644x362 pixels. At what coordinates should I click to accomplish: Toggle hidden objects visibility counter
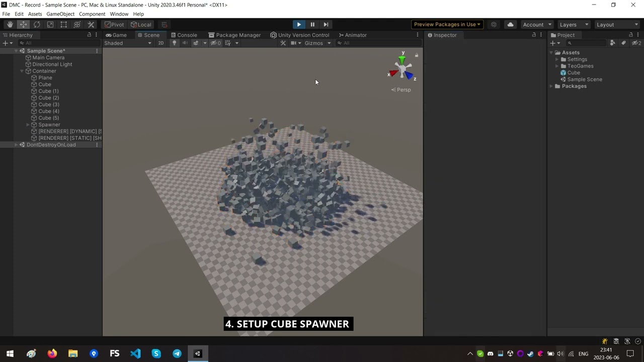coord(216,43)
